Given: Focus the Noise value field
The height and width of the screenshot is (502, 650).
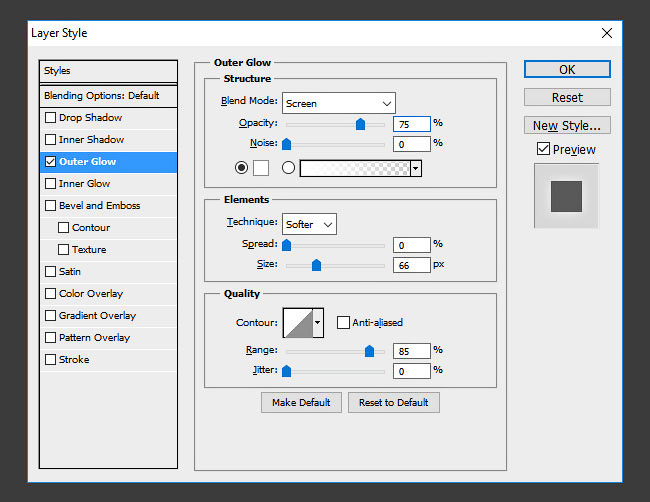Looking at the screenshot, I should tap(412, 144).
